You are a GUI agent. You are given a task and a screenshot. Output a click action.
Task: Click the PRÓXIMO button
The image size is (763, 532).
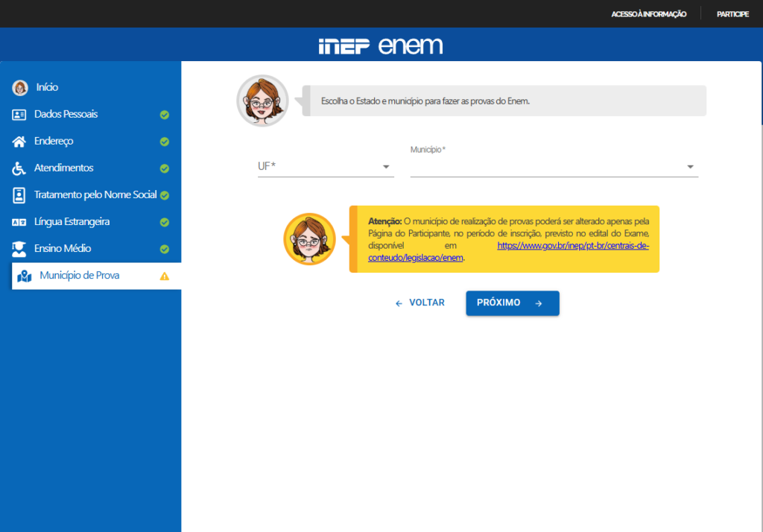tap(513, 303)
